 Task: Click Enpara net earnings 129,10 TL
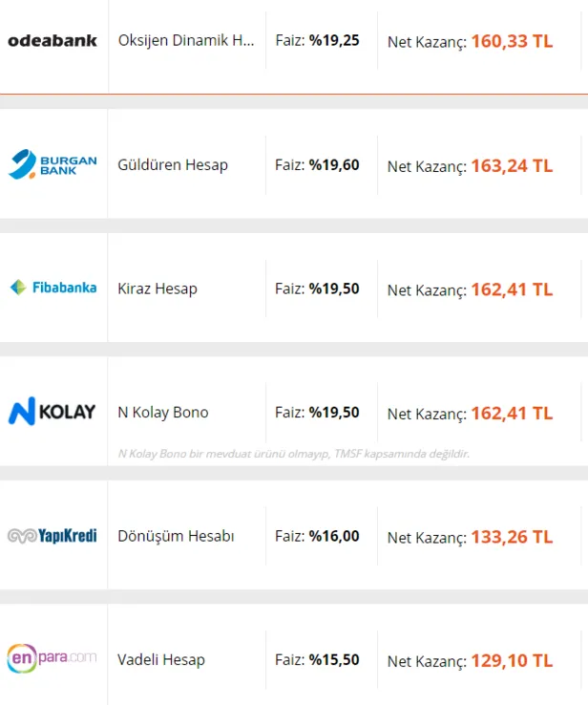pos(511,660)
